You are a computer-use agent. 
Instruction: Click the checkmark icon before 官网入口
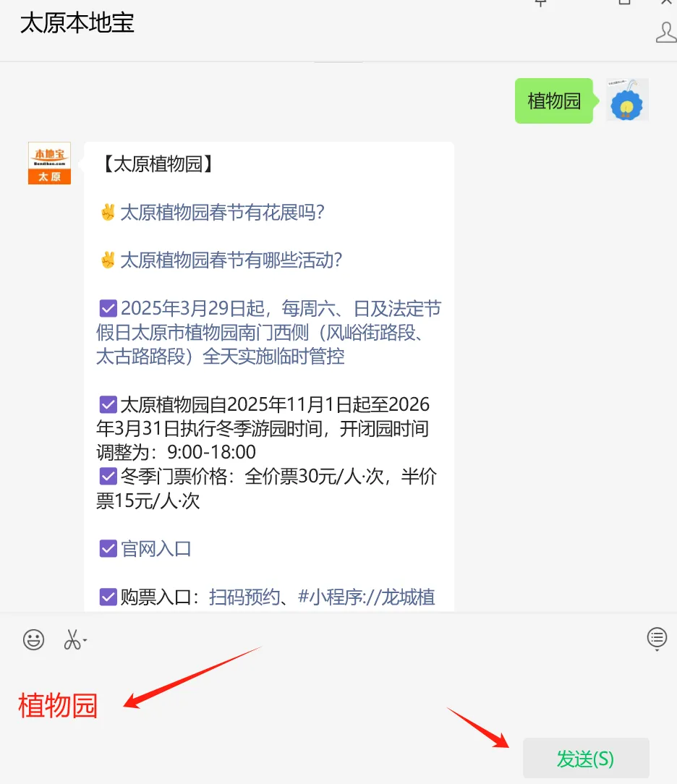108,548
